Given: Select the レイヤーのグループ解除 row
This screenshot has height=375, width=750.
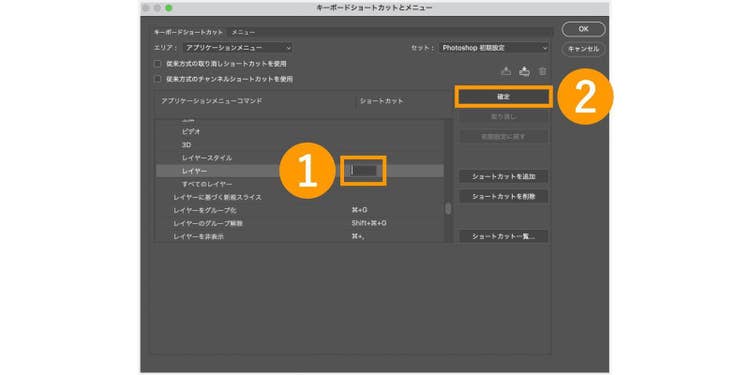Looking at the screenshot, I should pyautogui.click(x=299, y=223).
